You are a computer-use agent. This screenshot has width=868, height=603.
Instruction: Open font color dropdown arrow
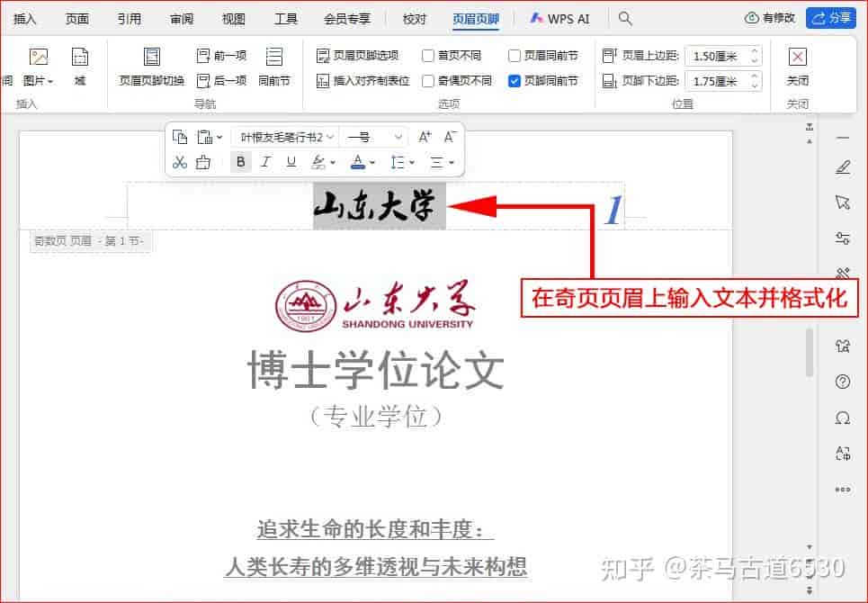pos(372,163)
